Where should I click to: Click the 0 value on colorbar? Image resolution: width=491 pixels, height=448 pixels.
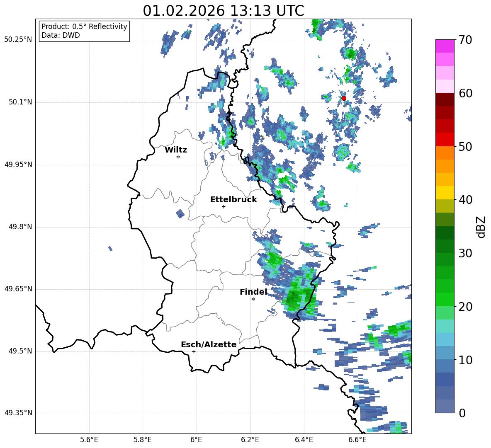(462, 413)
